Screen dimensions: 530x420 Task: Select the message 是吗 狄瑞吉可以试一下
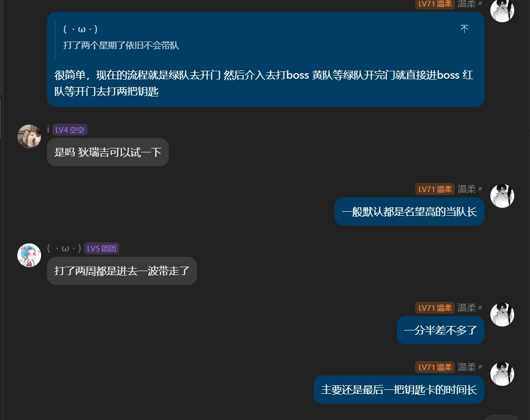click(x=107, y=152)
